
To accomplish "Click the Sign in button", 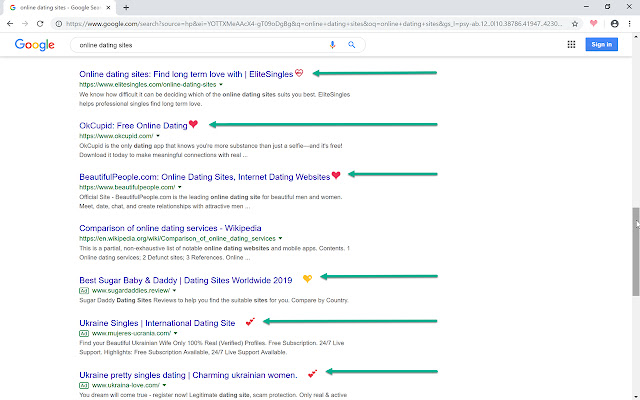I will (601, 44).
